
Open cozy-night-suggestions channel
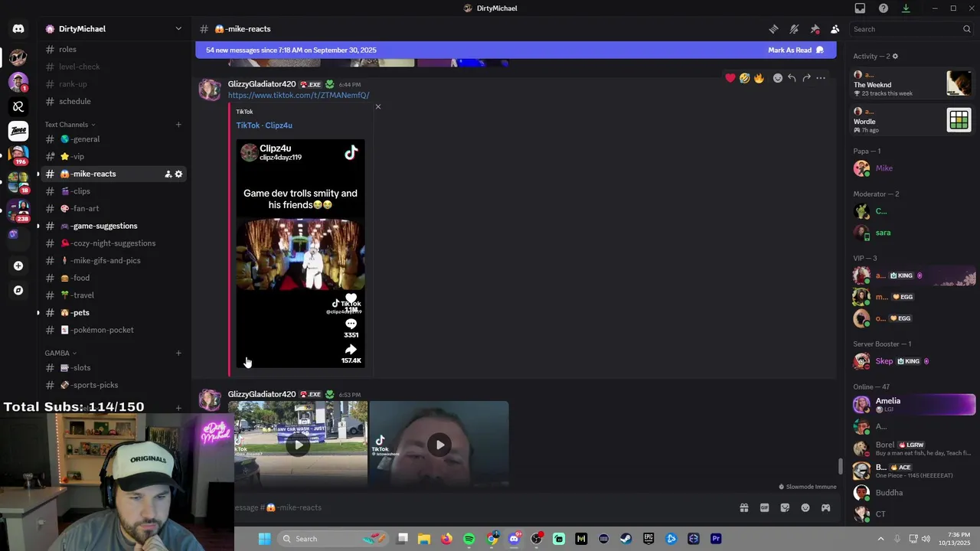coord(113,243)
